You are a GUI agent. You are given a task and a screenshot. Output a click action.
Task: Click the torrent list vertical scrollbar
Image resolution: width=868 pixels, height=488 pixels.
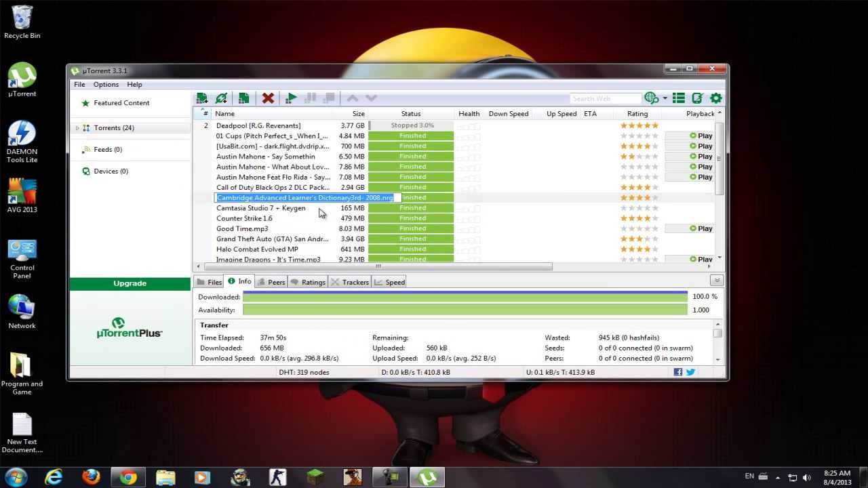719,159
